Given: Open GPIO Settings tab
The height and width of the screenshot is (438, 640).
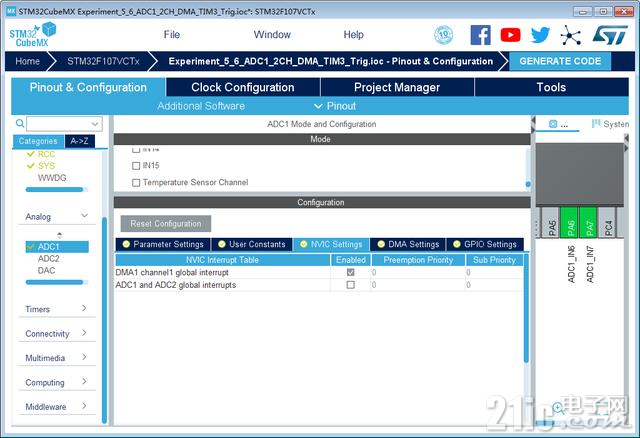Looking at the screenshot, I should click(x=485, y=245).
